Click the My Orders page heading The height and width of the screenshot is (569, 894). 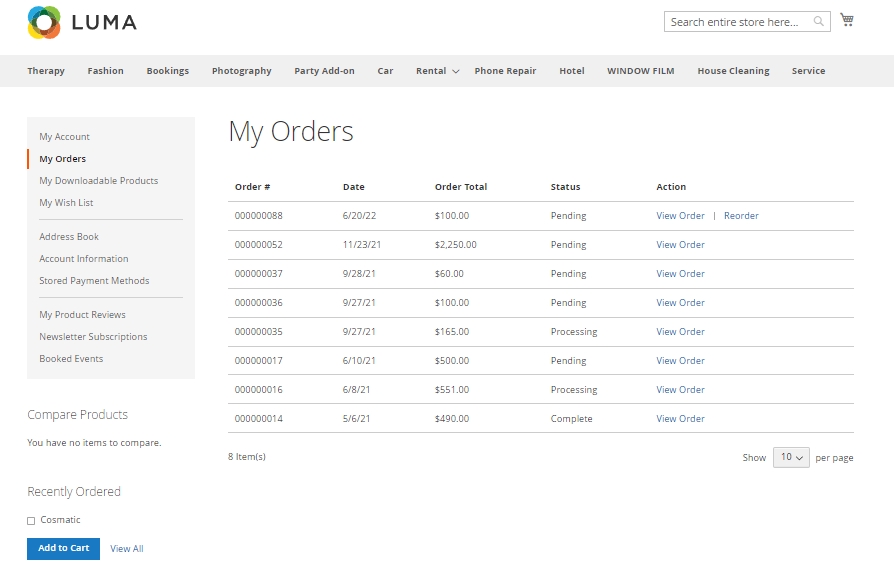(291, 132)
